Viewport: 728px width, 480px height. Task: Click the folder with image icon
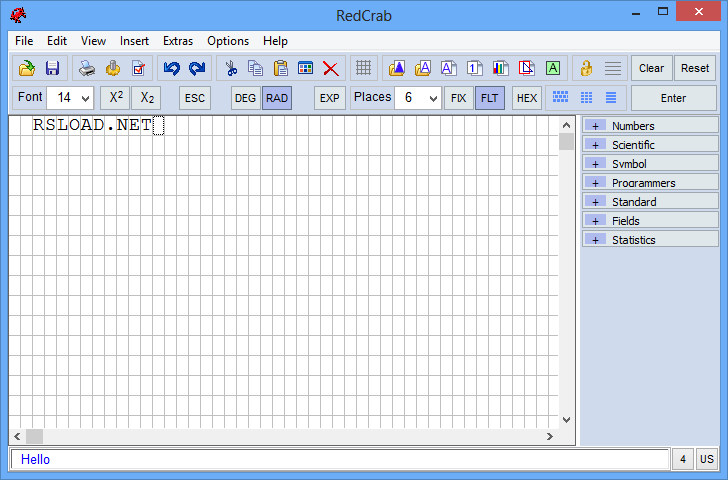point(397,68)
